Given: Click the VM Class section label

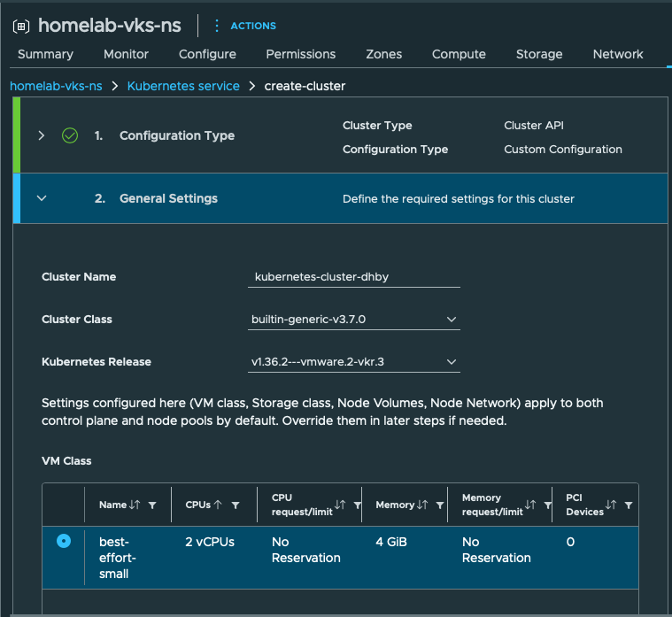Looking at the screenshot, I should click(x=66, y=461).
